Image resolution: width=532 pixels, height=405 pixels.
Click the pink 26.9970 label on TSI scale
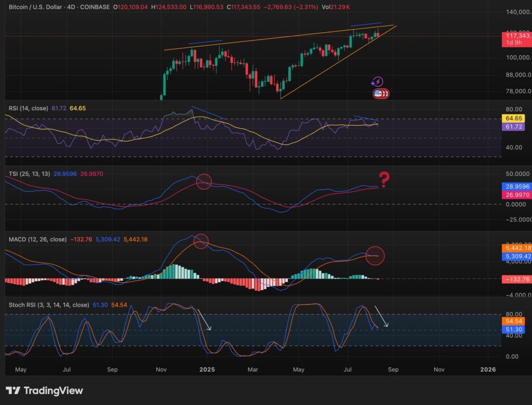tap(517, 195)
